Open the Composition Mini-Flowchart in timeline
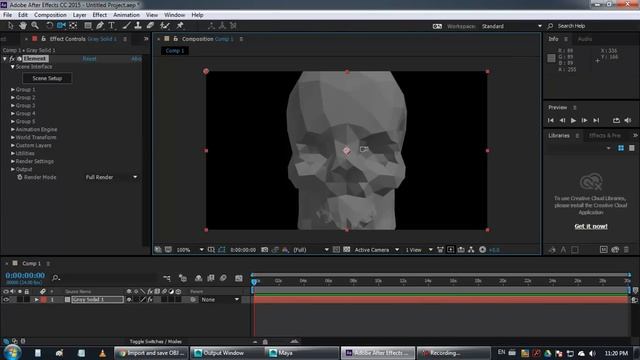 (167, 278)
